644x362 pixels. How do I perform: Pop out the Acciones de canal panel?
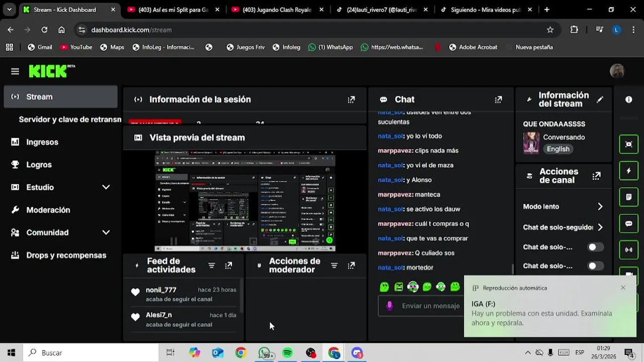point(596,176)
